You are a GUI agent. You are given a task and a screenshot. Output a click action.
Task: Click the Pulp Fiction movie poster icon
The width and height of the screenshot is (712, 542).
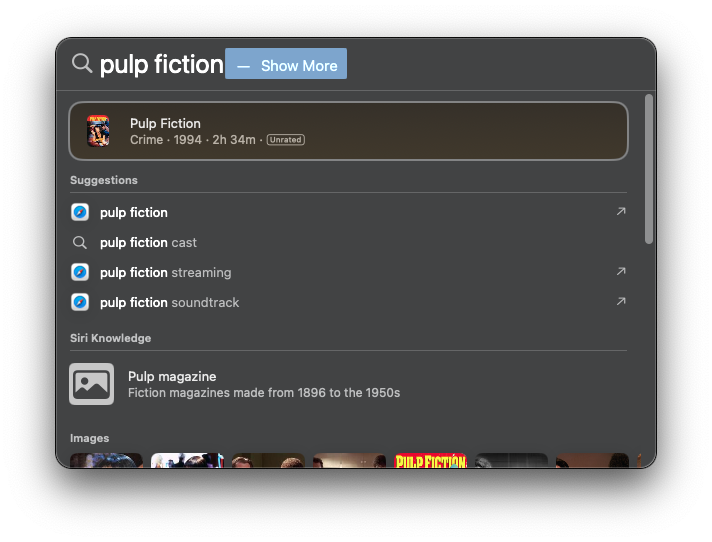point(98,131)
